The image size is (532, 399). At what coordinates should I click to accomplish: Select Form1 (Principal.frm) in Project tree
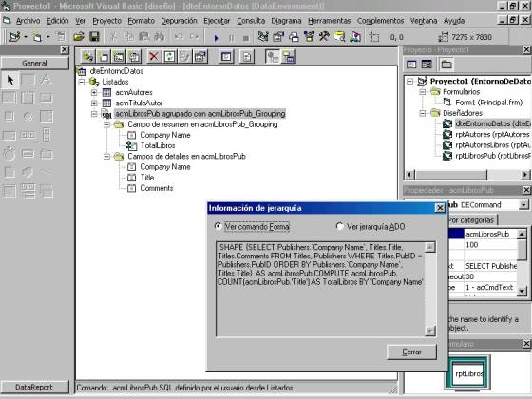tap(488, 103)
